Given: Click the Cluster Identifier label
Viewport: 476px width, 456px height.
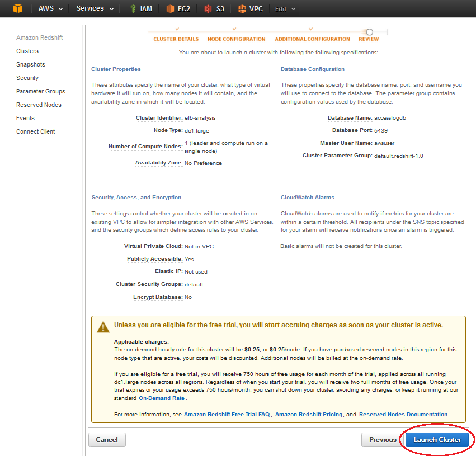Looking at the screenshot, I should [x=159, y=118].
